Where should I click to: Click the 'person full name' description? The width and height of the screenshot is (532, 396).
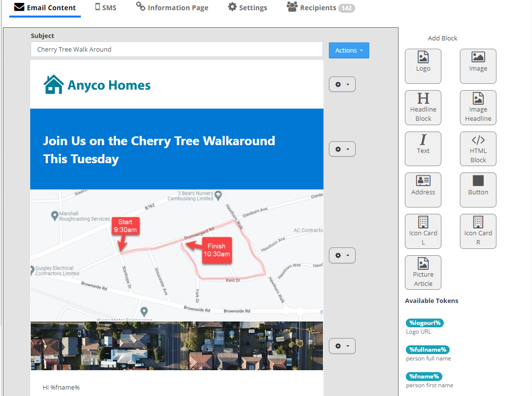click(x=429, y=358)
